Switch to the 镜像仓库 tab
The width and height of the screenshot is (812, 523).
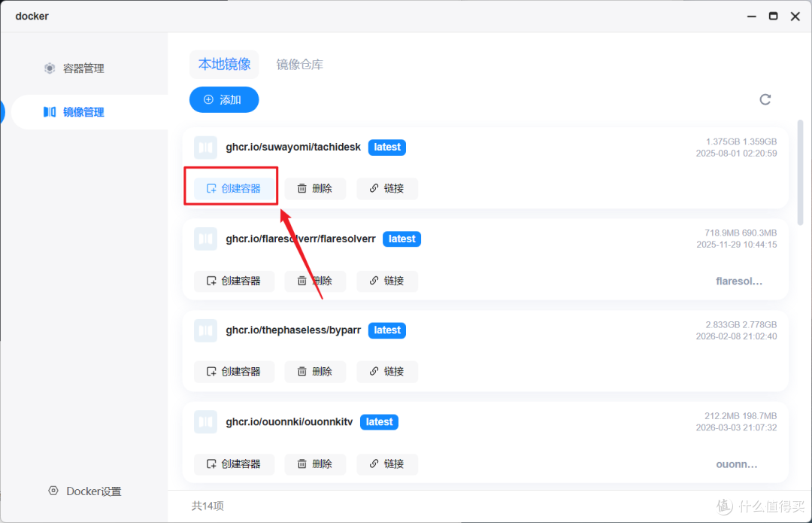300,64
